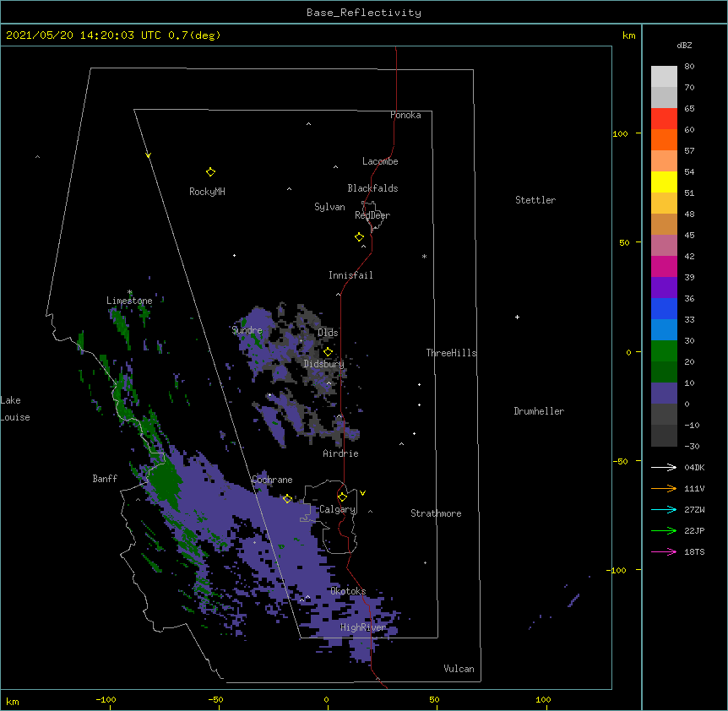Click the Okotoks label

coord(348,591)
